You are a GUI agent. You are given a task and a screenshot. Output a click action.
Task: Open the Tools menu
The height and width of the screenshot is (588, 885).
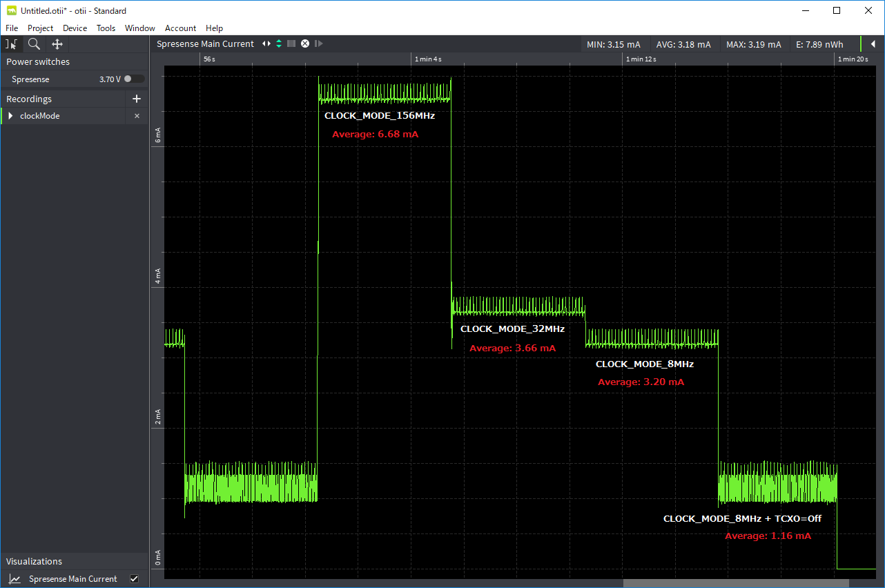click(106, 28)
